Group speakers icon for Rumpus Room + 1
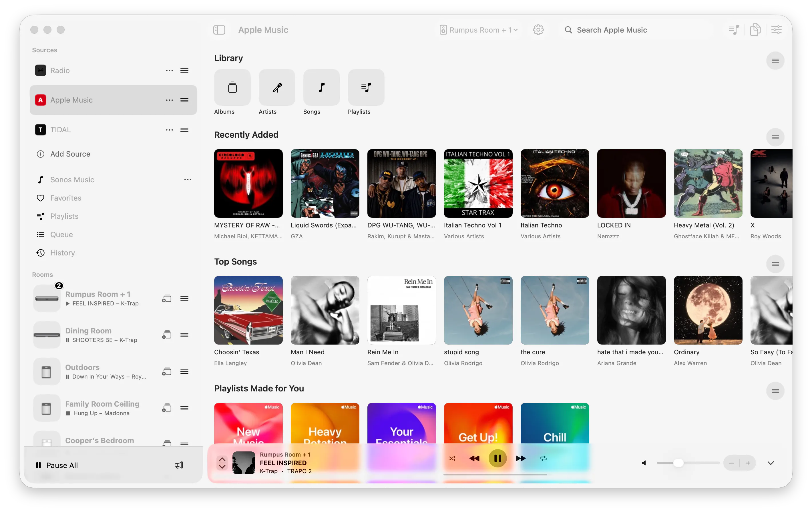This screenshot has width=812, height=512. tap(167, 298)
